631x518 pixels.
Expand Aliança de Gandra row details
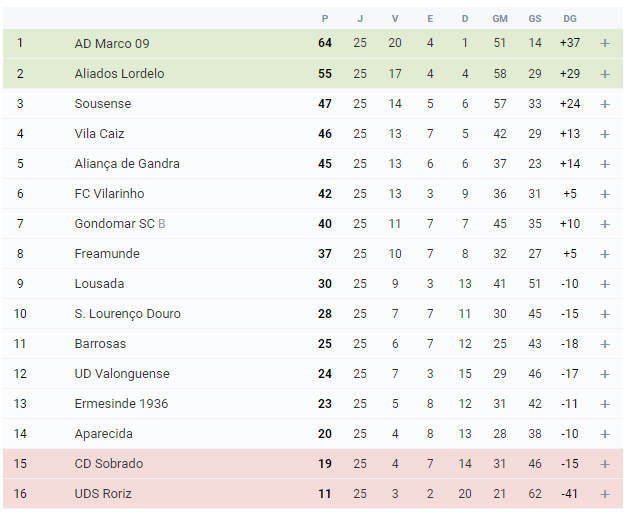(604, 164)
